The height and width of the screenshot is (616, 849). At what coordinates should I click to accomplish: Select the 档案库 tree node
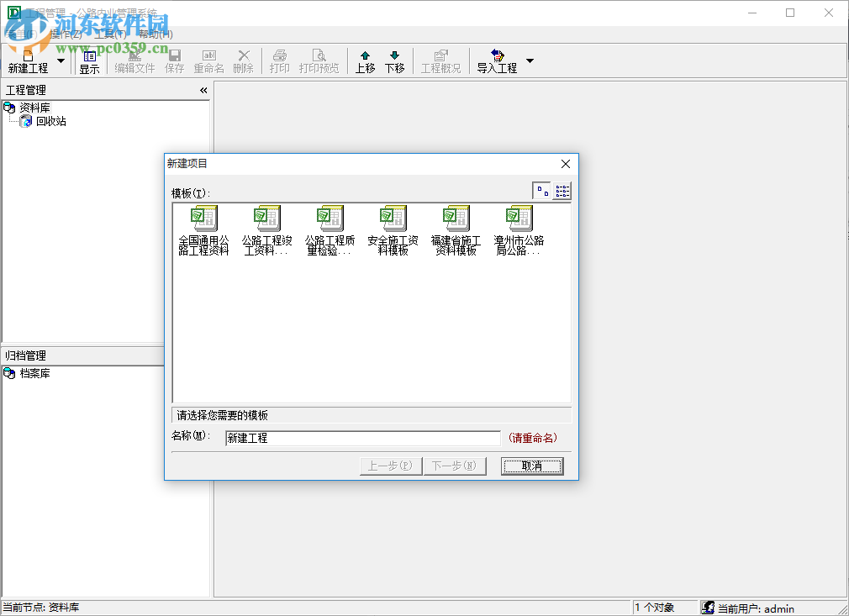(x=34, y=373)
